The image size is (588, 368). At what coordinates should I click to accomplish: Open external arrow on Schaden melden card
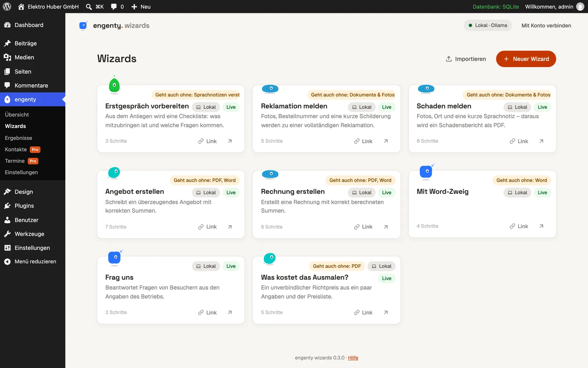pyautogui.click(x=541, y=141)
